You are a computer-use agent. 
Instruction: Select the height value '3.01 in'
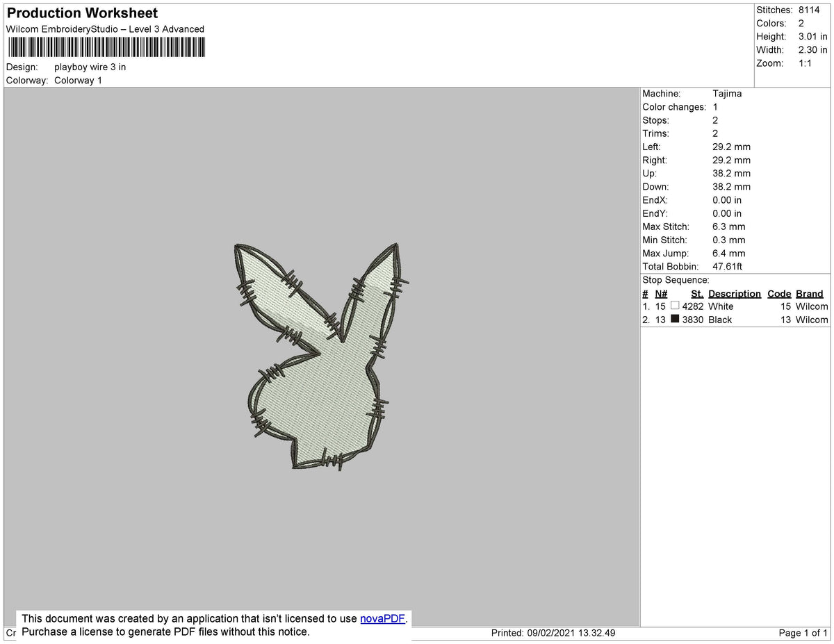point(813,37)
